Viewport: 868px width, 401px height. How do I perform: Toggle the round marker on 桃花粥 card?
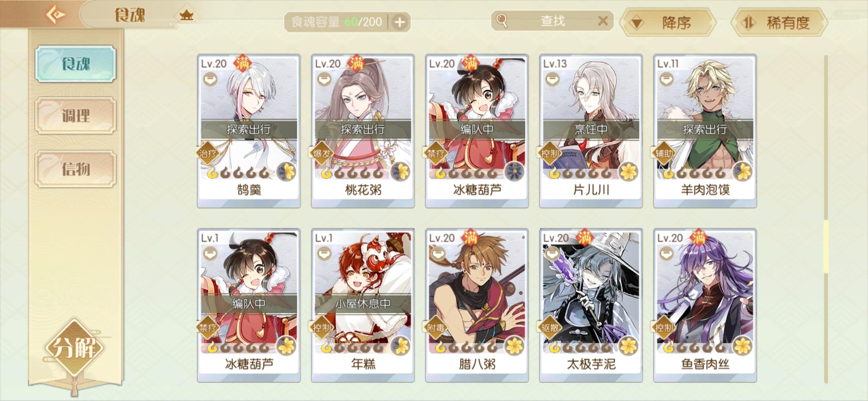324,79
